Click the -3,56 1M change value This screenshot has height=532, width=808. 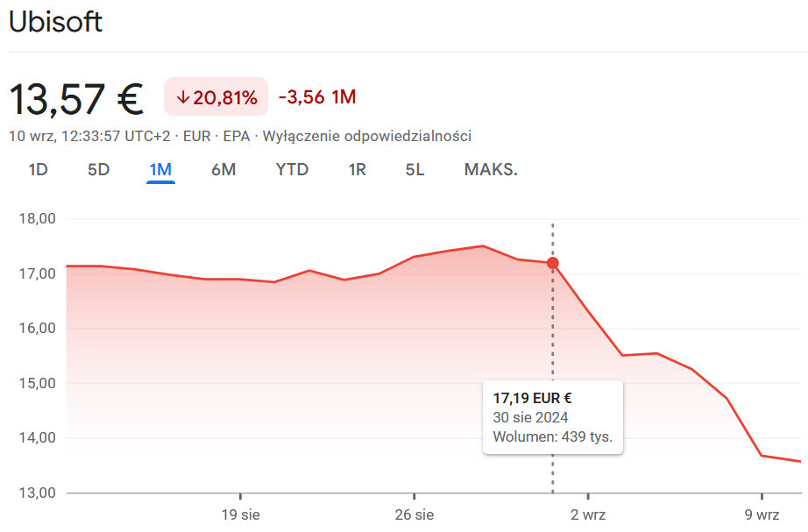pyautogui.click(x=317, y=97)
